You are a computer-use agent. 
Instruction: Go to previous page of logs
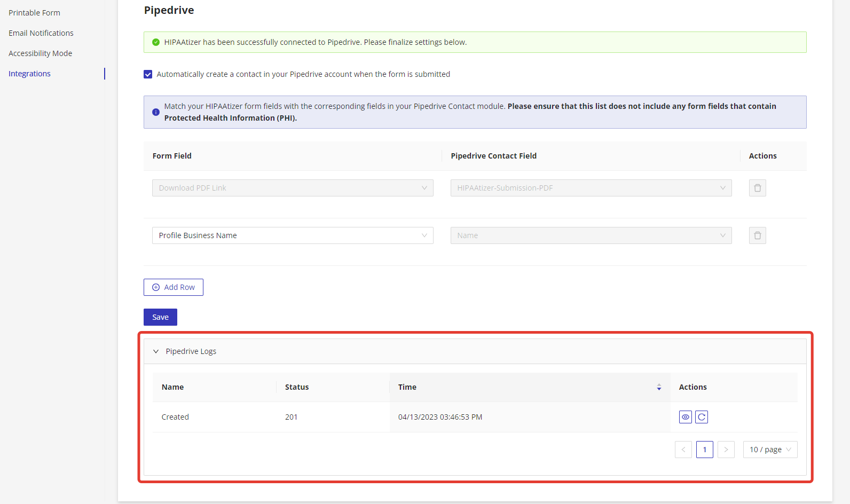(683, 450)
